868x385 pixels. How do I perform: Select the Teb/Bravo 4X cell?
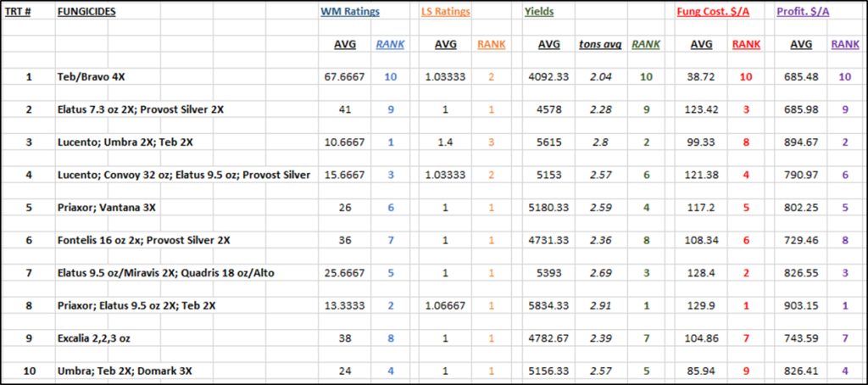(x=92, y=77)
